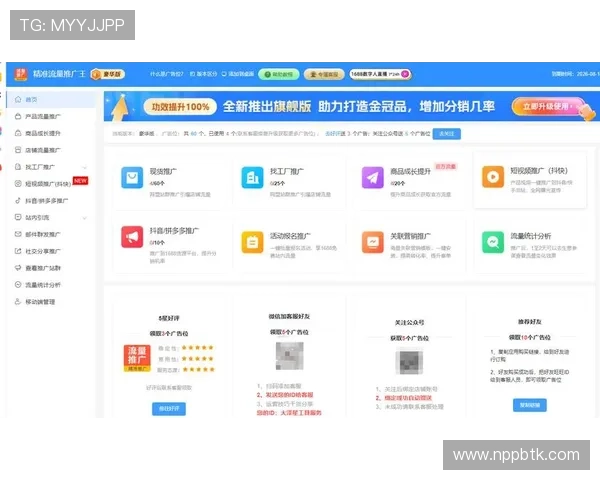Open the 1688数字人直播 header pill
Viewport: 600px width, 480px height.
[x=380, y=74]
